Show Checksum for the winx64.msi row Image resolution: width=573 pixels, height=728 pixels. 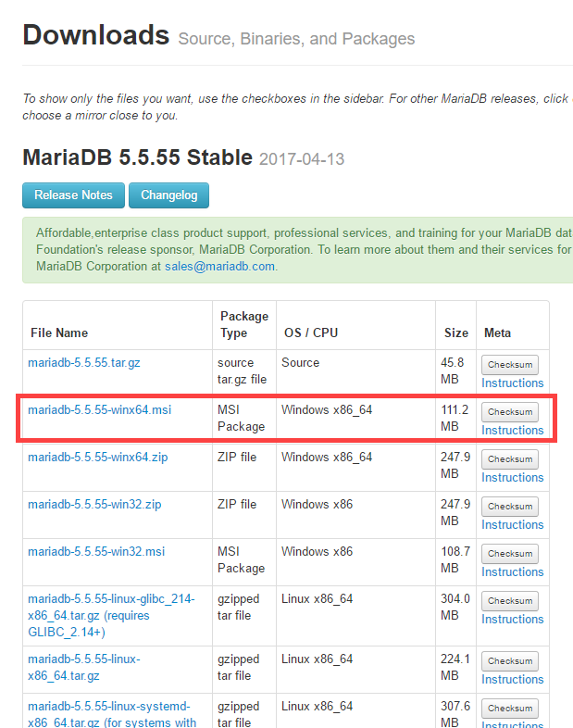pyautogui.click(x=510, y=412)
